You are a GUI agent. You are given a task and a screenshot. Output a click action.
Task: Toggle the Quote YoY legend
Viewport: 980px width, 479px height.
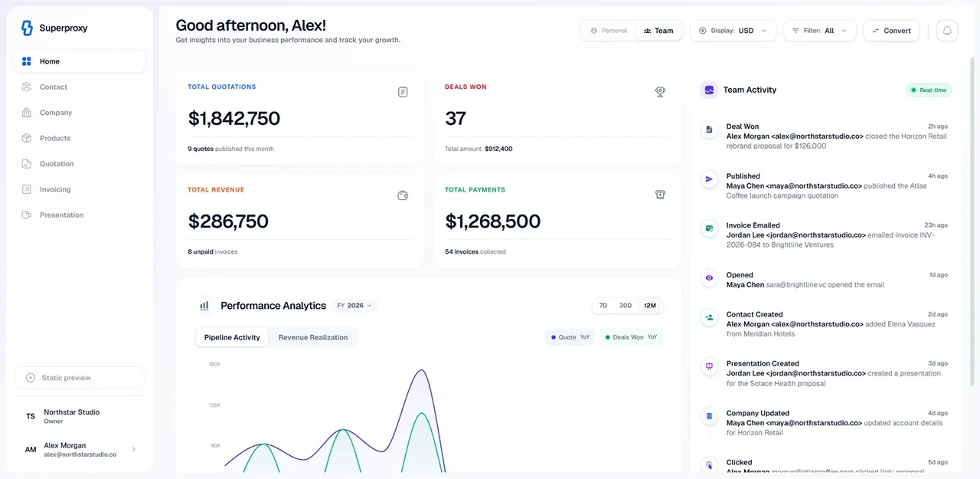tap(570, 337)
